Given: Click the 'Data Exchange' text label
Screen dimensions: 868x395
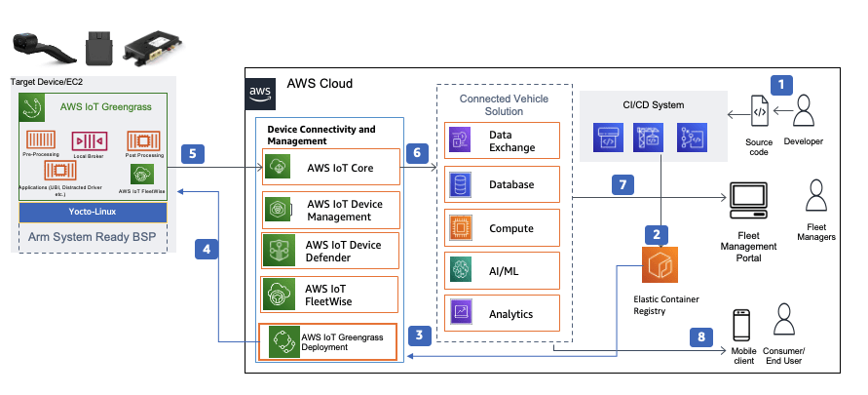Looking at the screenshot, I should click(x=512, y=141).
